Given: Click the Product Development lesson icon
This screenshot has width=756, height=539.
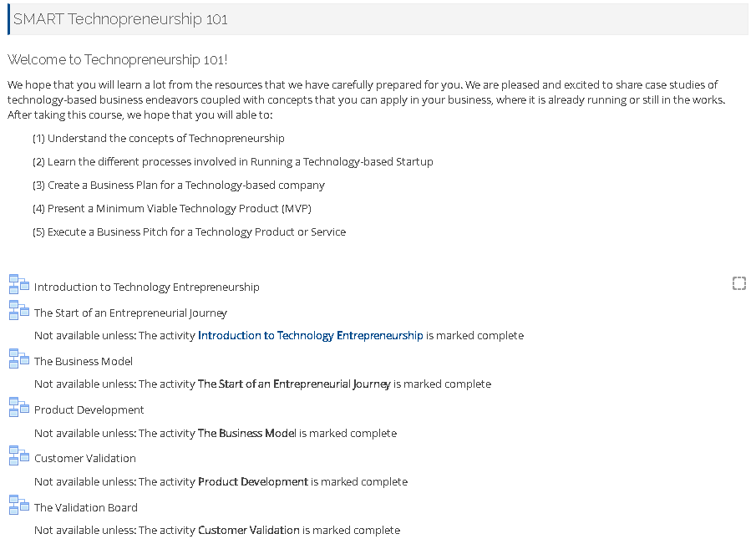Looking at the screenshot, I should [x=19, y=408].
